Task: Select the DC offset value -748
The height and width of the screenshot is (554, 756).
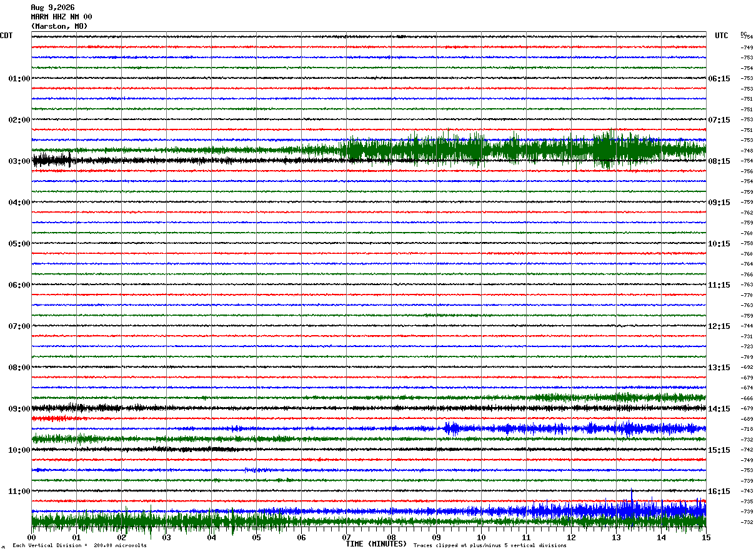Action: click(747, 151)
